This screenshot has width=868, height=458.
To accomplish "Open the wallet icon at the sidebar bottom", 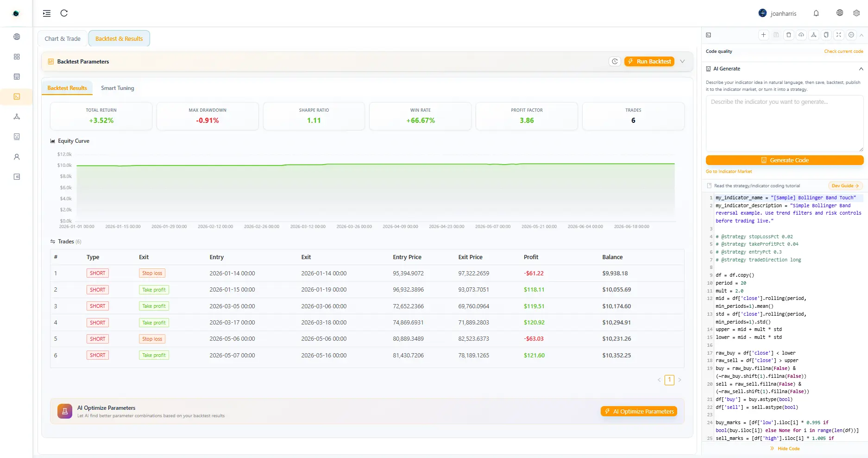I will pos(17,177).
